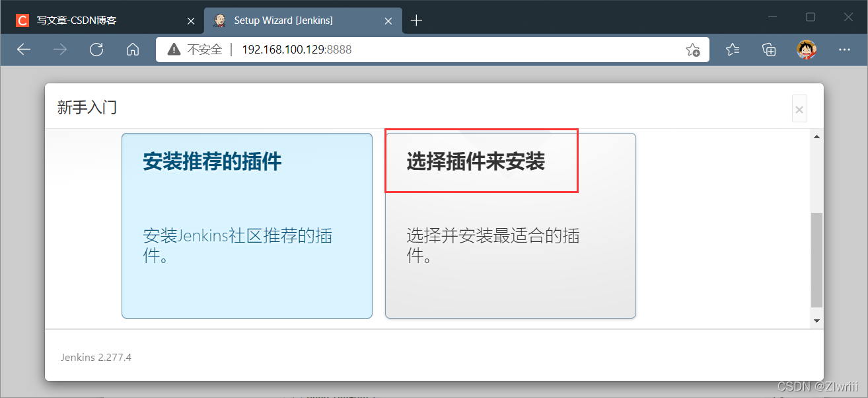Close the 新手入门 wizard dialog

(x=799, y=109)
